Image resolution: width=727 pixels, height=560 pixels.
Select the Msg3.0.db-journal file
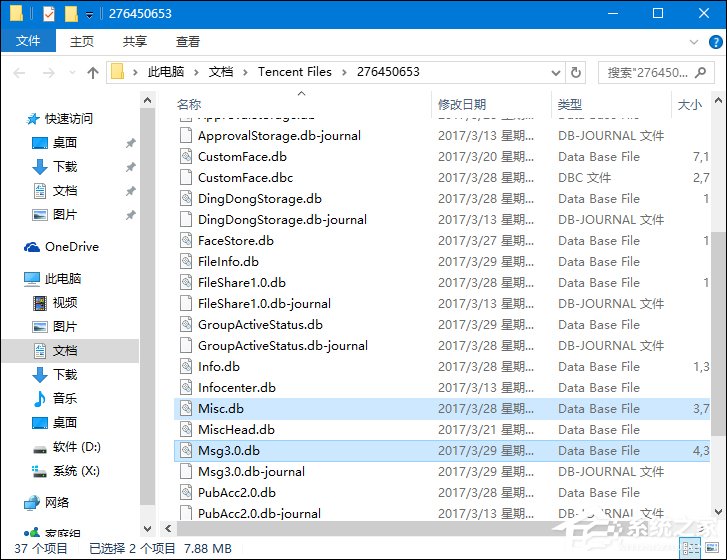click(x=251, y=472)
